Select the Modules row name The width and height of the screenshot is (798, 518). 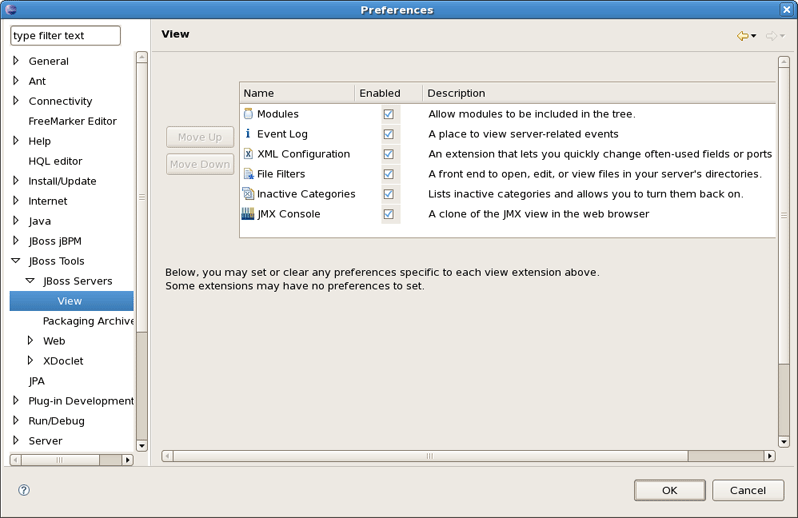click(x=278, y=114)
